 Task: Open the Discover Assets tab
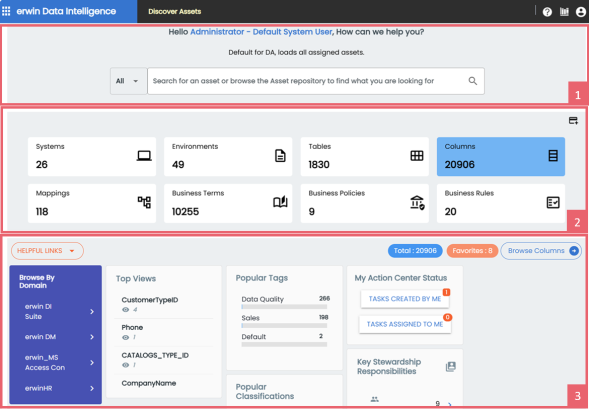(x=175, y=12)
